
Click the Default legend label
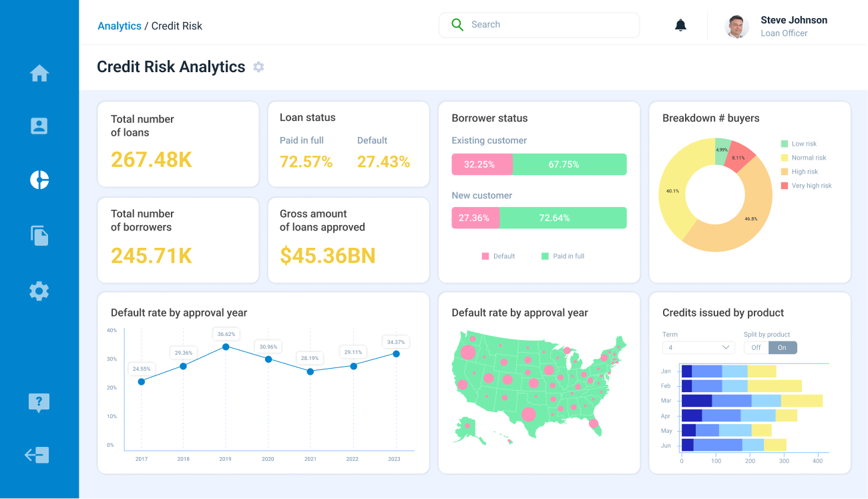504,256
